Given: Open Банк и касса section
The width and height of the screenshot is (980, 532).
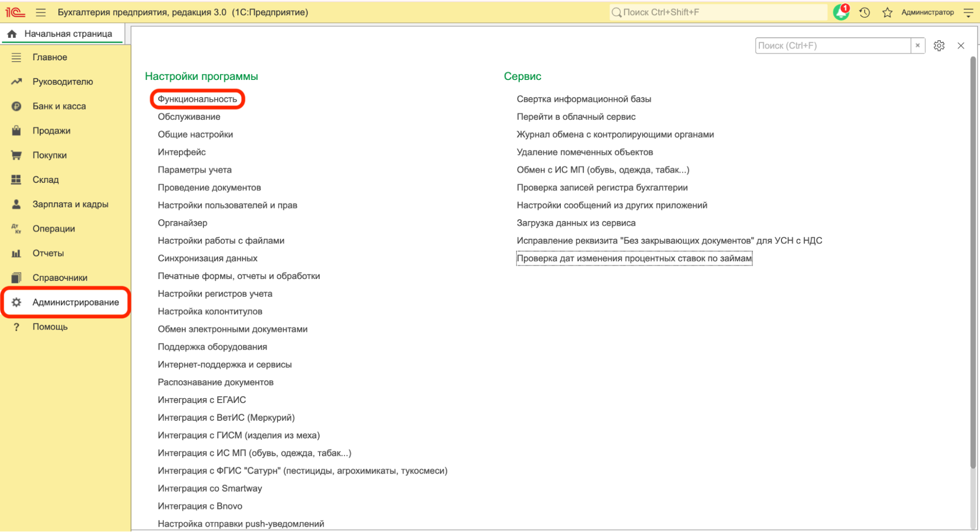Looking at the screenshot, I should [59, 106].
